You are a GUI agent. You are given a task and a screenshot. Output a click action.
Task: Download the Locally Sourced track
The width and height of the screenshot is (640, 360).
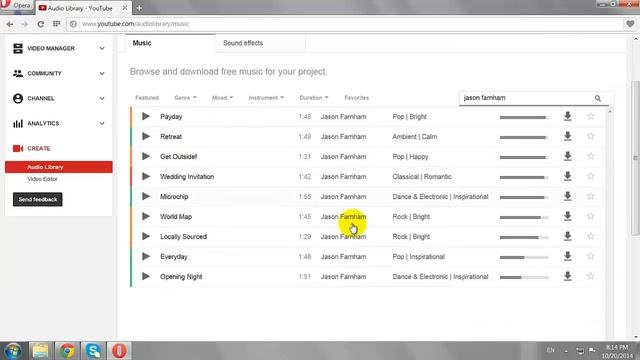(567, 236)
